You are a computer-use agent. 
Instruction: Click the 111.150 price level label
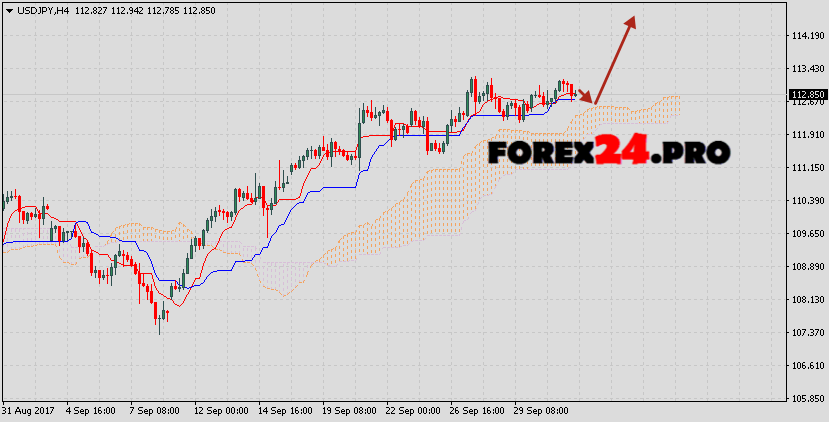click(806, 168)
